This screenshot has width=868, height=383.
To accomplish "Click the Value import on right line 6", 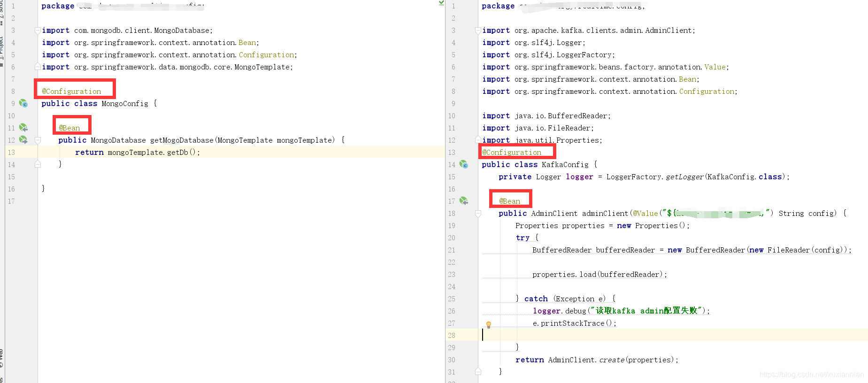I will pos(714,67).
